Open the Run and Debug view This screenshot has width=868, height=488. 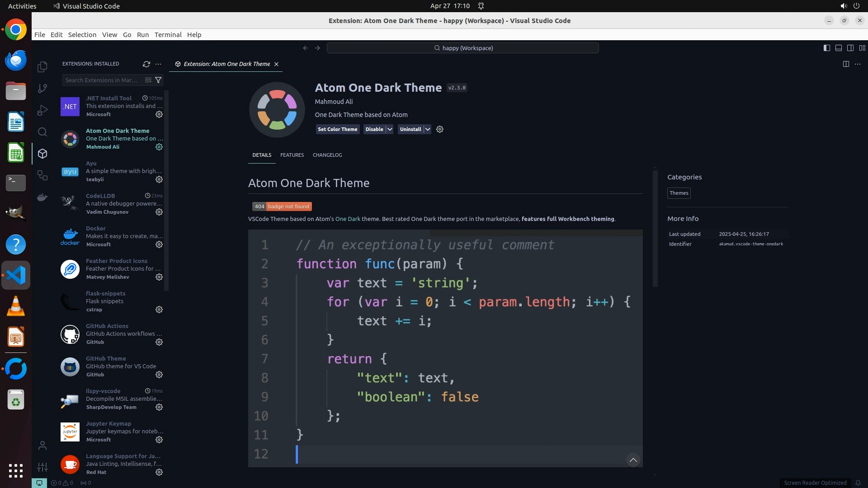point(42,110)
